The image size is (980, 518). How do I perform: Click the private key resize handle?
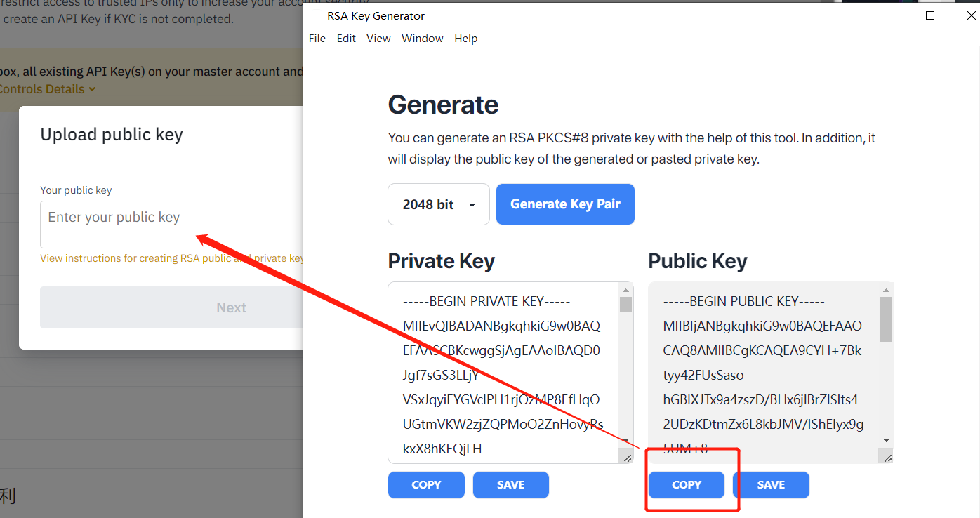click(x=626, y=457)
